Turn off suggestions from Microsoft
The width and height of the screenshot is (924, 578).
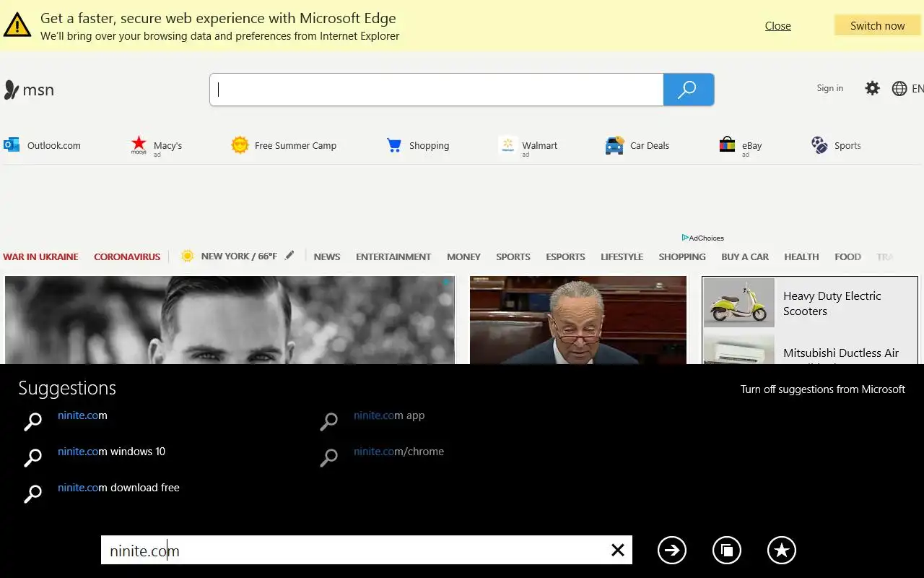822,389
